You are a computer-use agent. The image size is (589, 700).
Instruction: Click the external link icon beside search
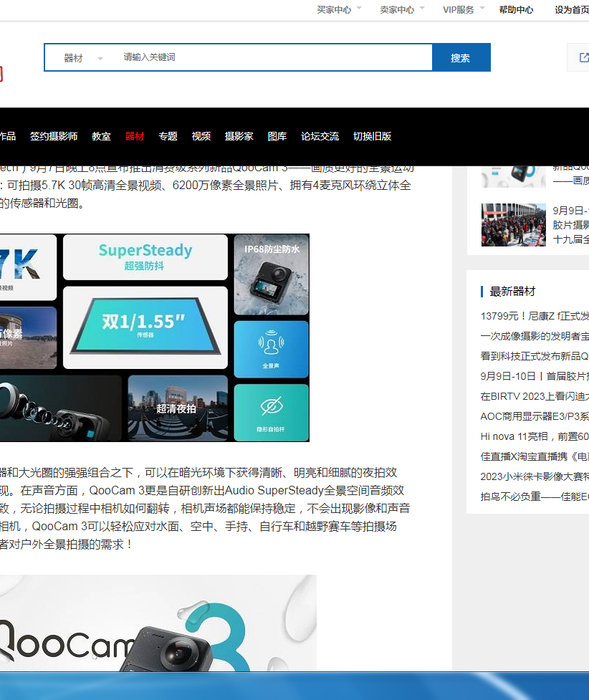click(x=583, y=57)
